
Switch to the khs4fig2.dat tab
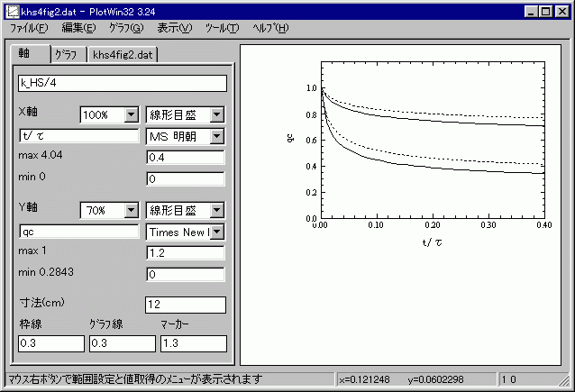click(123, 55)
